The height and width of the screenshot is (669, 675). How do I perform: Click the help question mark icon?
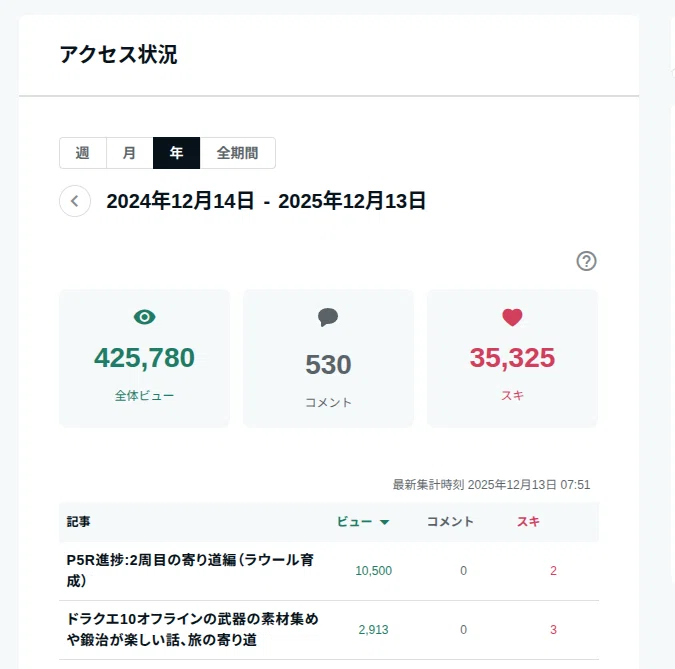coord(586,261)
